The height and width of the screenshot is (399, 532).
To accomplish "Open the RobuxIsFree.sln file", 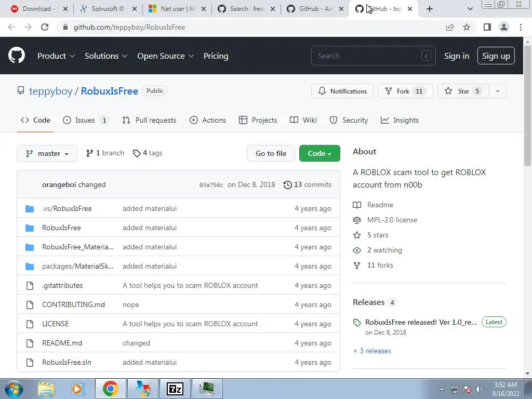I will pos(66,362).
